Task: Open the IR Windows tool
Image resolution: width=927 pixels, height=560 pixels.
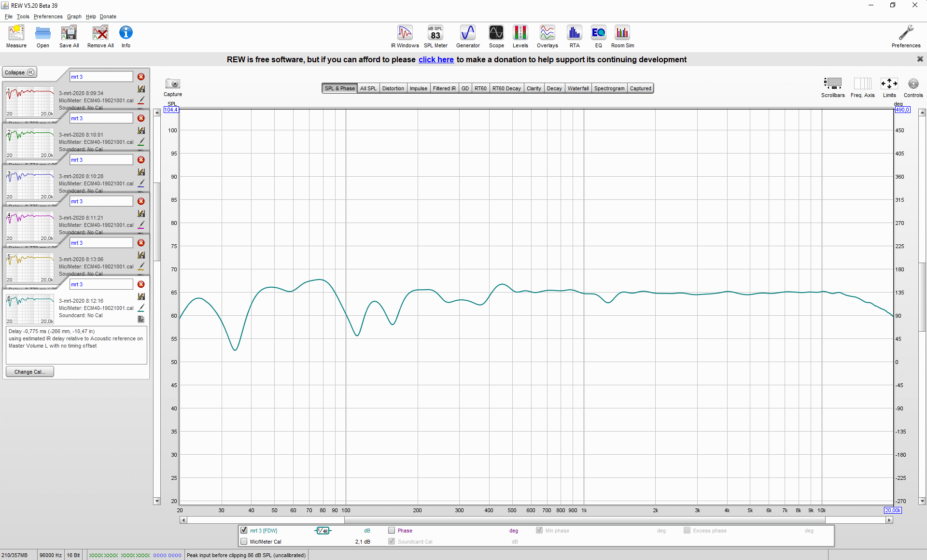Action: tap(405, 37)
